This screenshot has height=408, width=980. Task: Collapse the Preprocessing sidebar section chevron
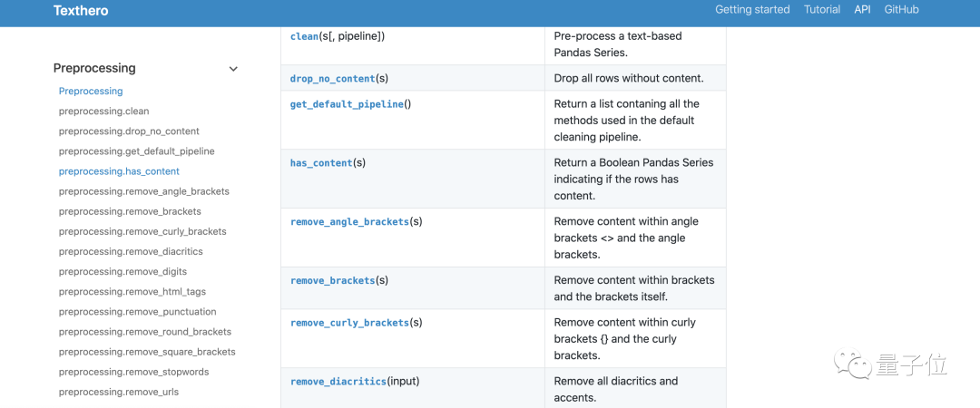[233, 69]
